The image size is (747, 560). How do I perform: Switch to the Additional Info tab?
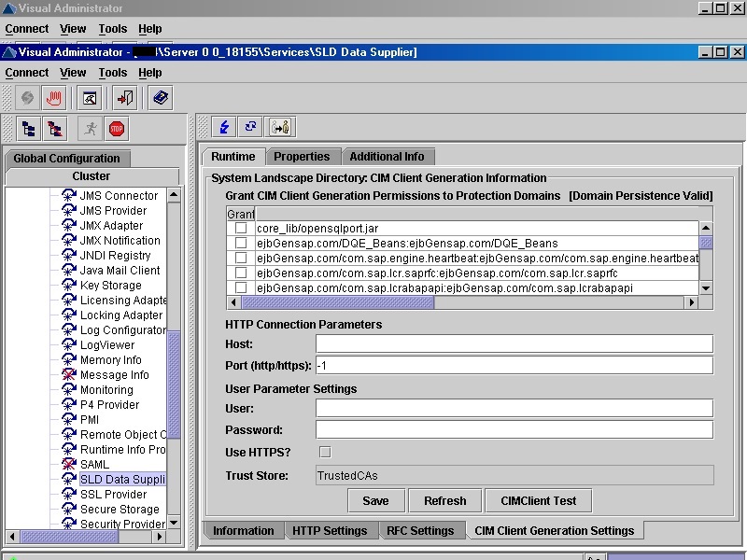(387, 156)
